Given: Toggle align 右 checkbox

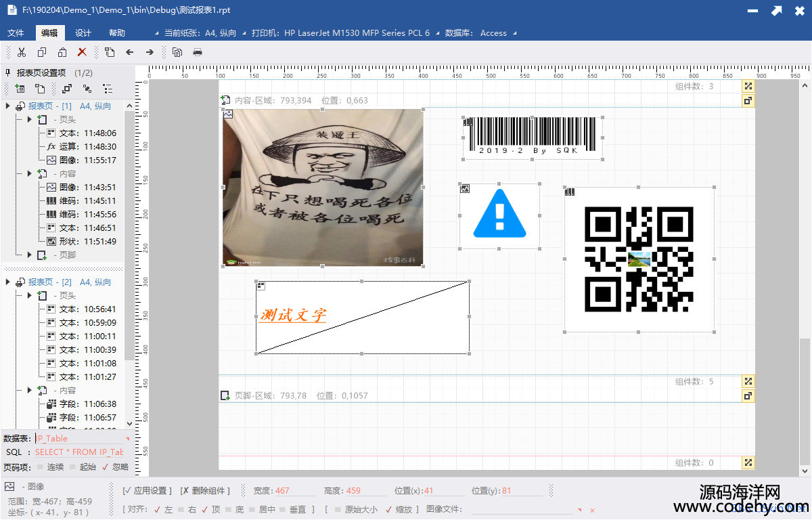Looking at the screenshot, I should (x=187, y=510).
